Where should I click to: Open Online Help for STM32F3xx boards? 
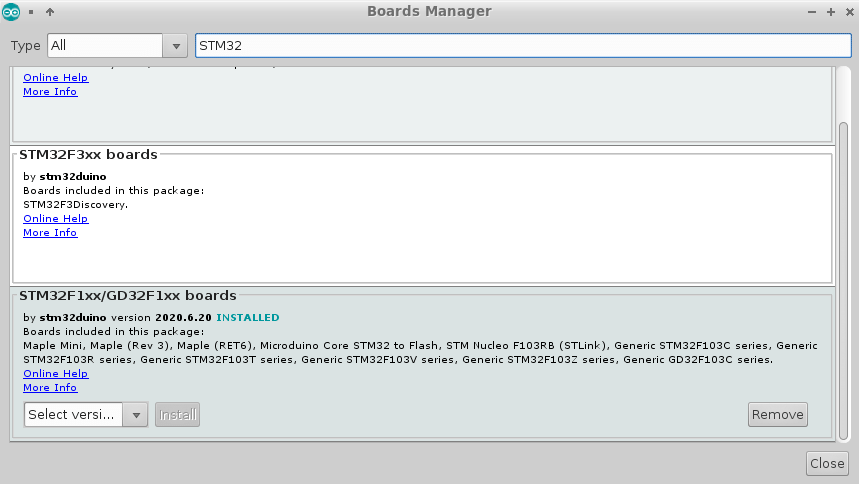(55, 218)
